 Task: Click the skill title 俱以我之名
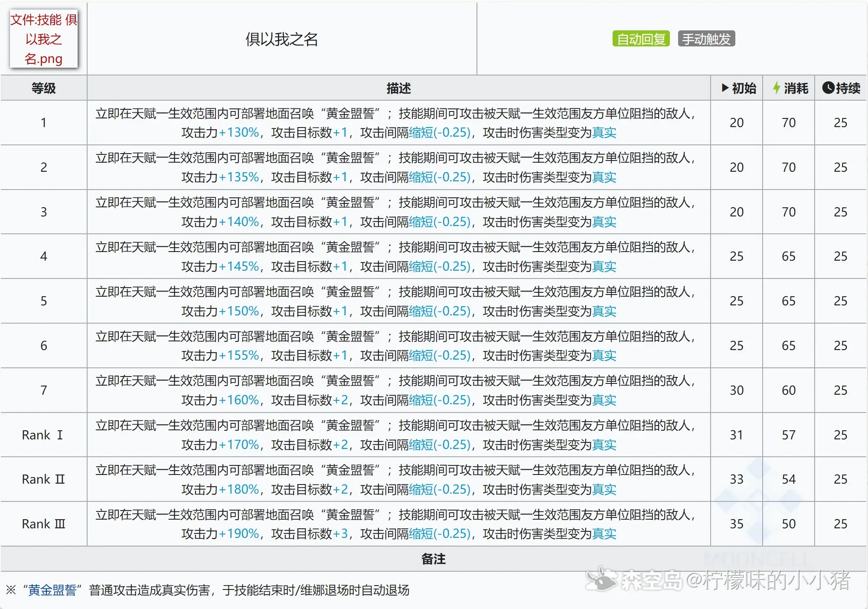281,39
